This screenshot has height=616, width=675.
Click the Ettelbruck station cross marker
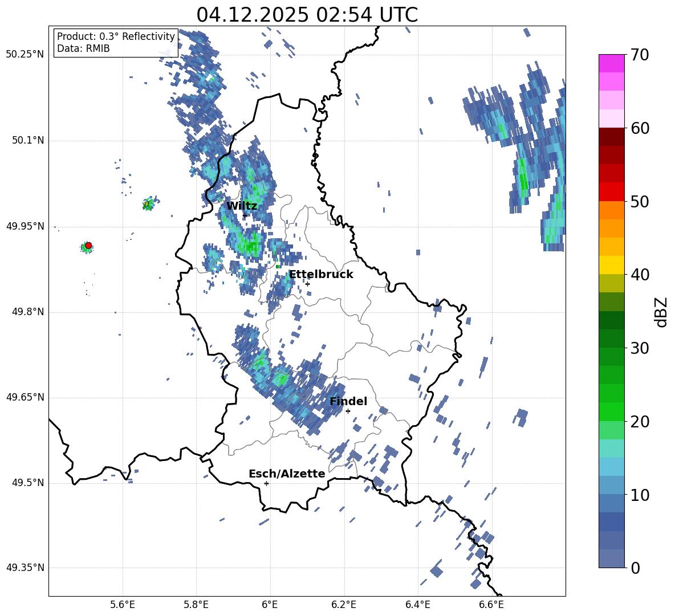click(x=307, y=284)
